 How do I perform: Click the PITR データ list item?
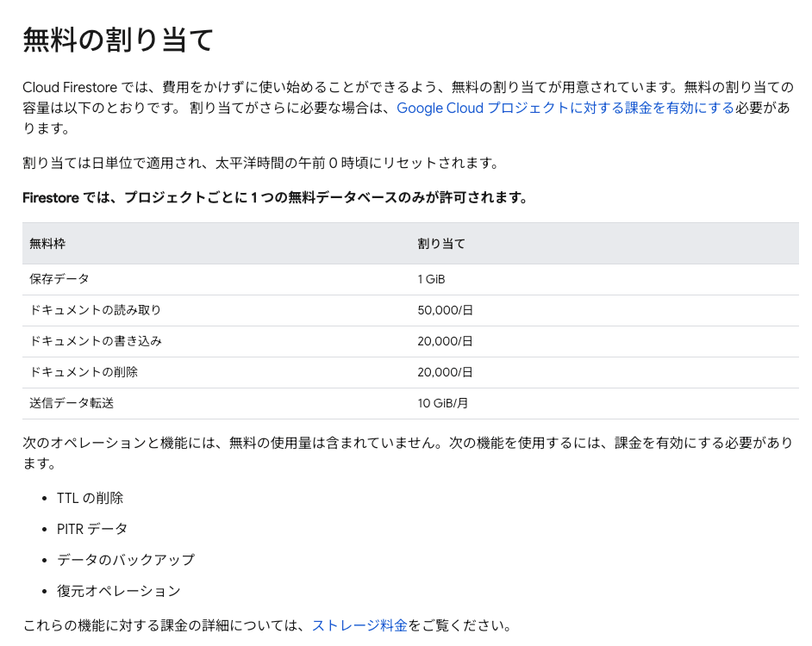92,529
